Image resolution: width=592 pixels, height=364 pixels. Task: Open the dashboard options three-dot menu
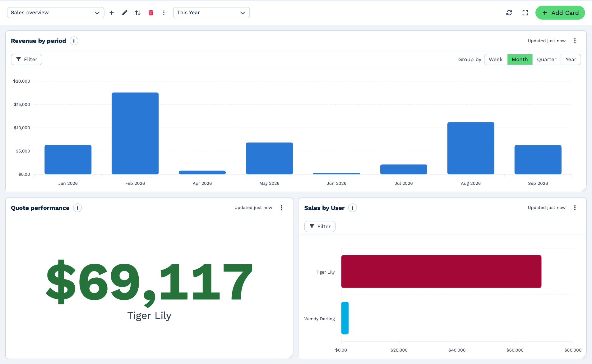(164, 13)
